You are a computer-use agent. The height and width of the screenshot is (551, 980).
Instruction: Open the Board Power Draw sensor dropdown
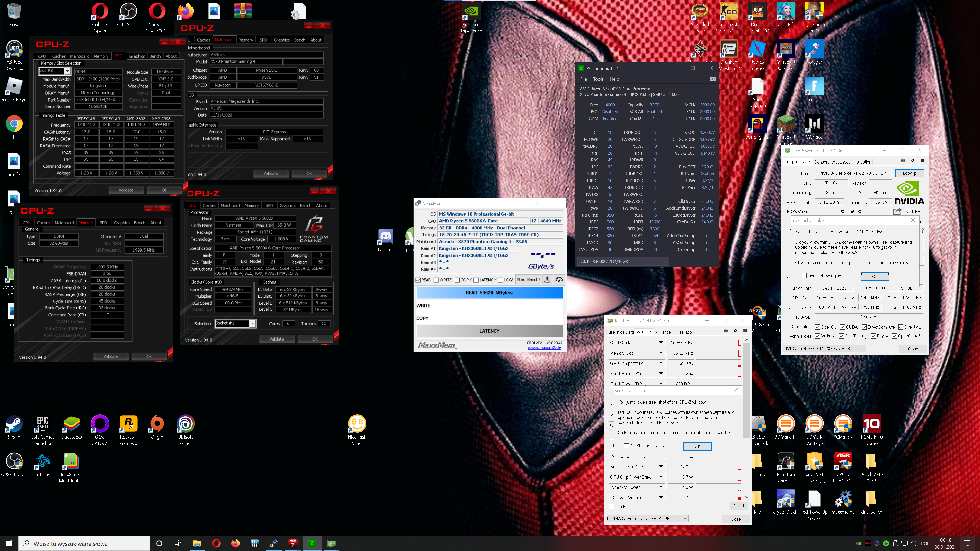[661, 466]
